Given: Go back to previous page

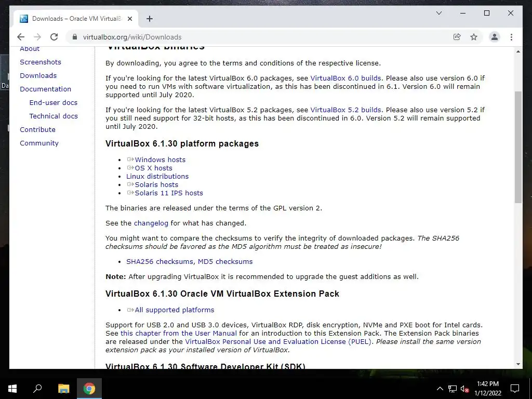Looking at the screenshot, I should click(21, 37).
